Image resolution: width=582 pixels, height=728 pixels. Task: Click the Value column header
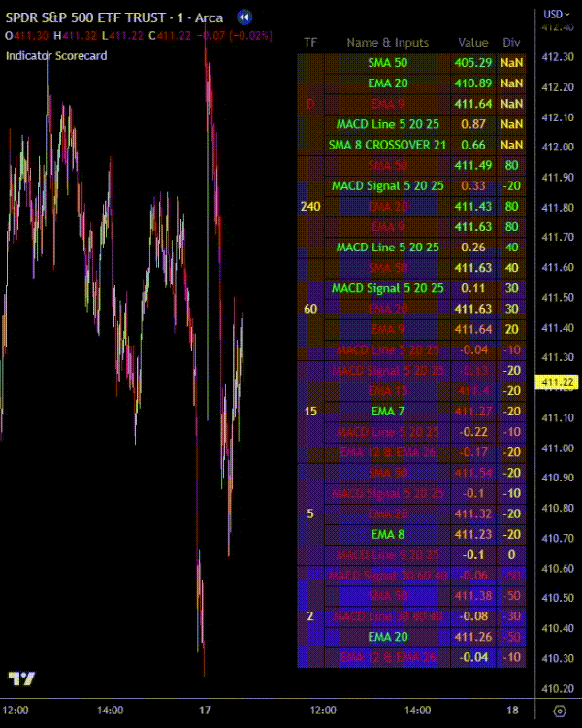473,43
